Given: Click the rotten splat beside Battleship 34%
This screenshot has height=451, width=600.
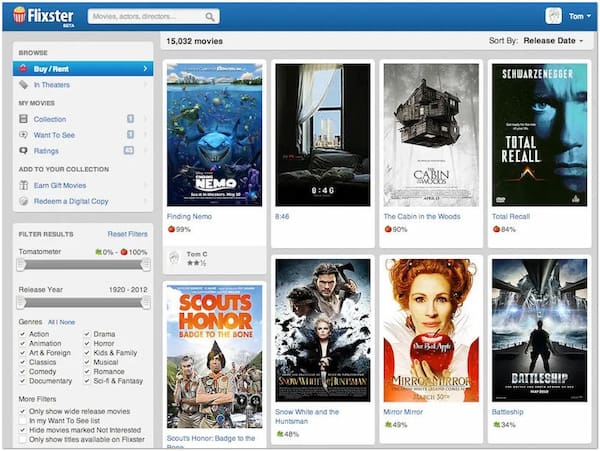Looking at the screenshot, I should (496, 424).
